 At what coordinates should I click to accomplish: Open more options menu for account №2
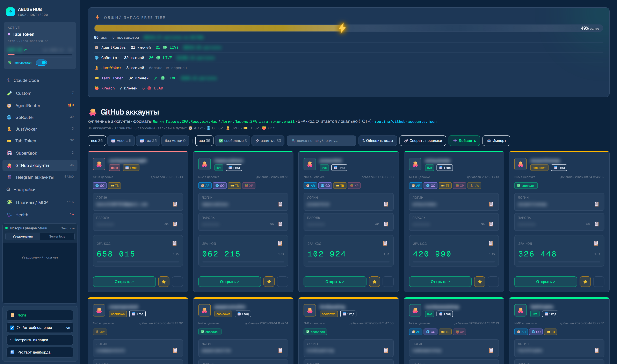pyautogui.click(x=283, y=282)
